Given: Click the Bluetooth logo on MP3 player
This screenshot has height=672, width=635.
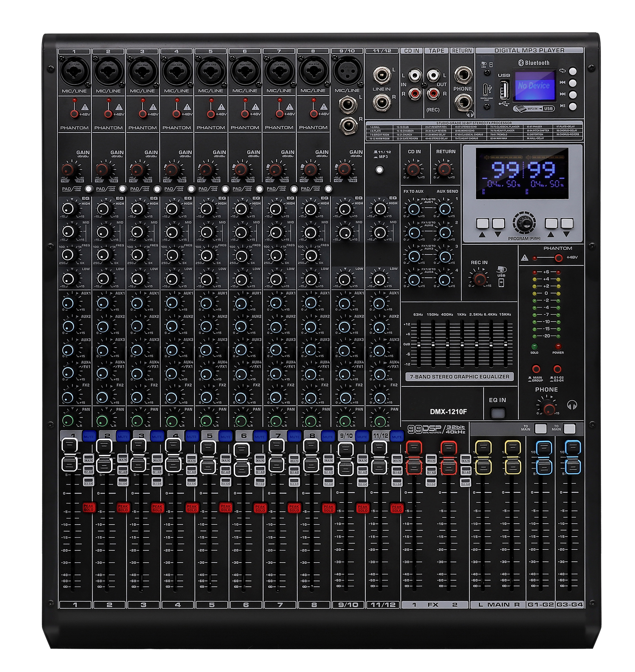Looking at the screenshot, I should point(521,63).
